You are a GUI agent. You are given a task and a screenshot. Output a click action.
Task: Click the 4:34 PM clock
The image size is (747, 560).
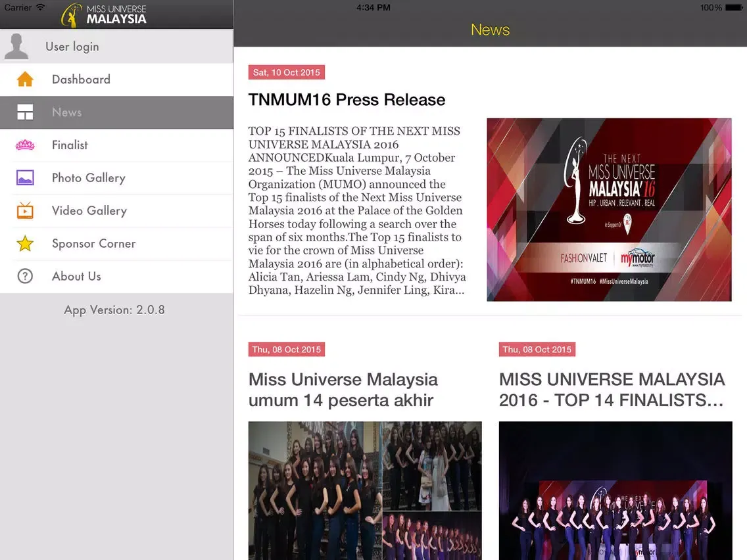pyautogui.click(x=373, y=8)
